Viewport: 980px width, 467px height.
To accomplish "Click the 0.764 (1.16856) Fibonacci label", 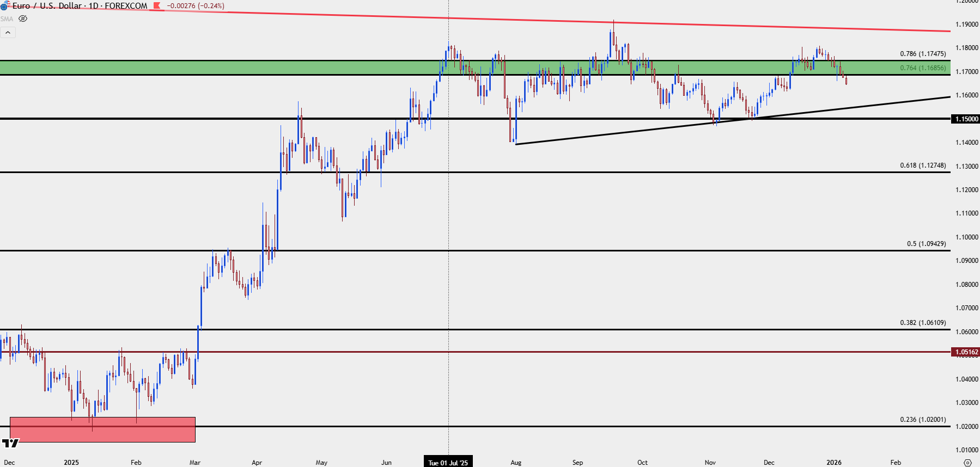I will click(923, 68).
